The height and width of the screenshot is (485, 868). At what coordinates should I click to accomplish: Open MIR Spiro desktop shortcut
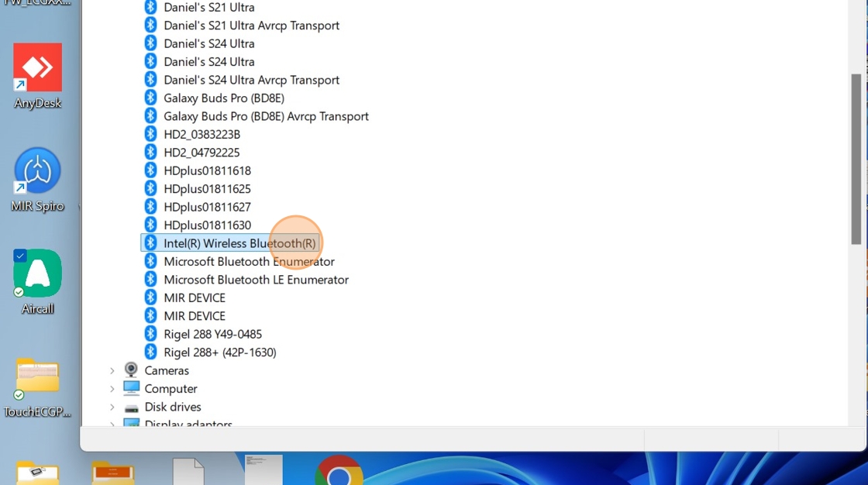tap(38, 180)
